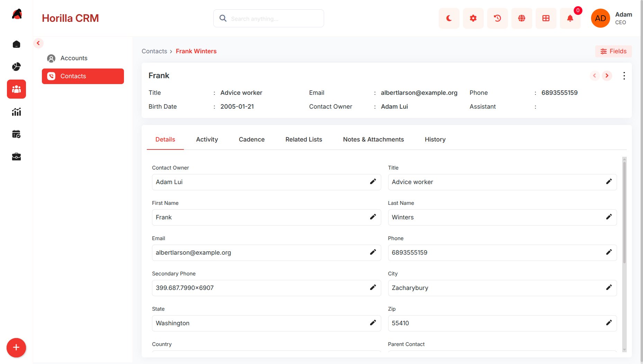Open the briefcase sidebar icon
The width and height of the screenshot is (643, 364).
16,157
